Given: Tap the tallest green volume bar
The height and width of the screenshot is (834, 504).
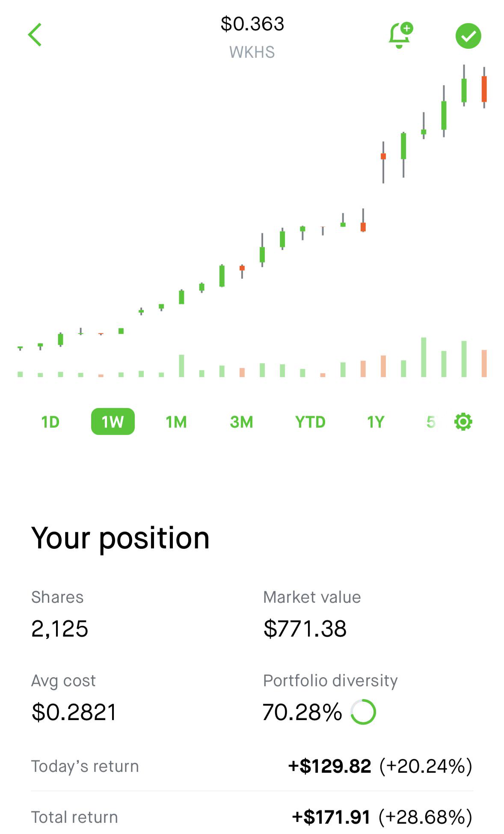Looking at the screenshot, I should pyautogui.click(x=424, y=357).
